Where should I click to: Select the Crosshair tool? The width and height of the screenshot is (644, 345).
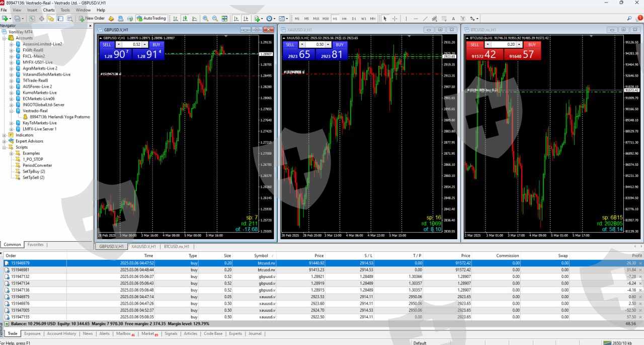tap(394, 19)
